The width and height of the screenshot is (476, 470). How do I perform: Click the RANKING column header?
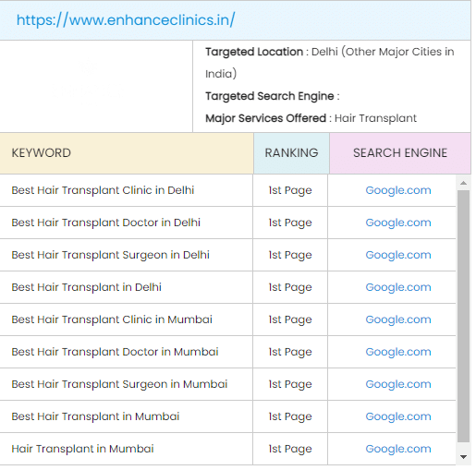point(291,153)
